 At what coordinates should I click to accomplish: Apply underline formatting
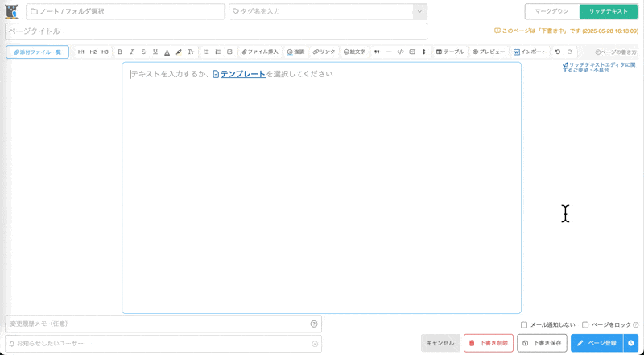[x=155, y=52]
